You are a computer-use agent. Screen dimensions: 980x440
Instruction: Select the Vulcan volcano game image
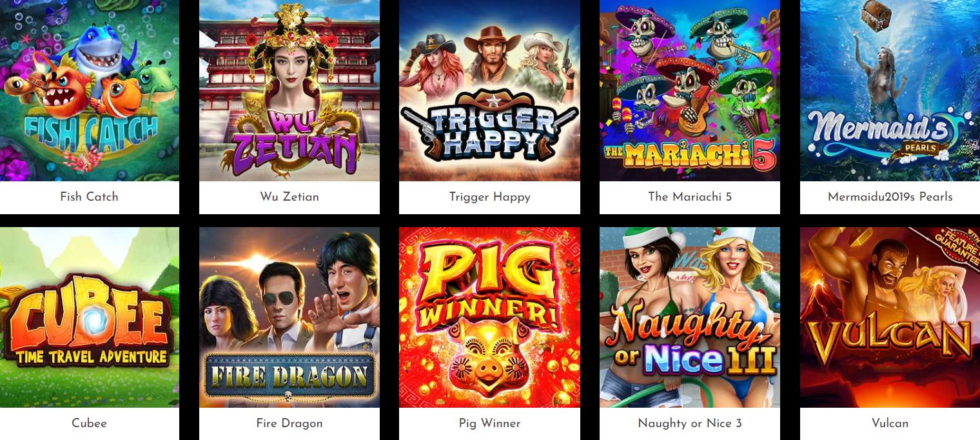pyautogui.click(x=890, y=317)
